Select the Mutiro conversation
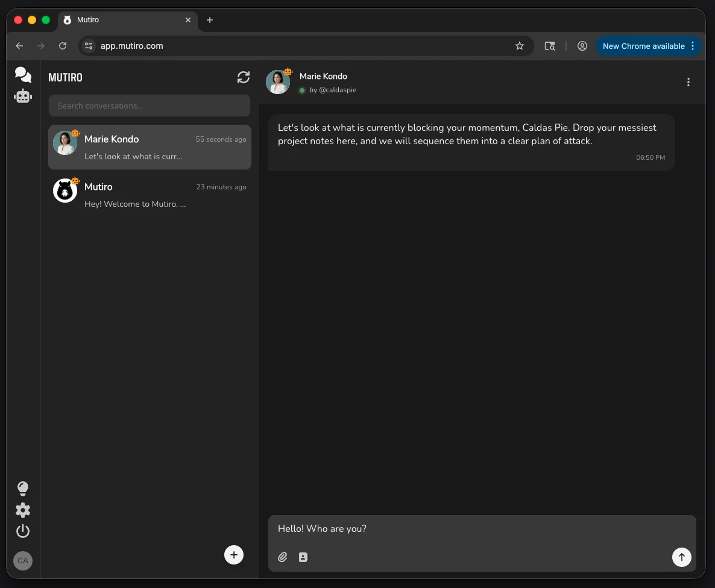The height and width of the screenshot is (588, 715). 150,195
